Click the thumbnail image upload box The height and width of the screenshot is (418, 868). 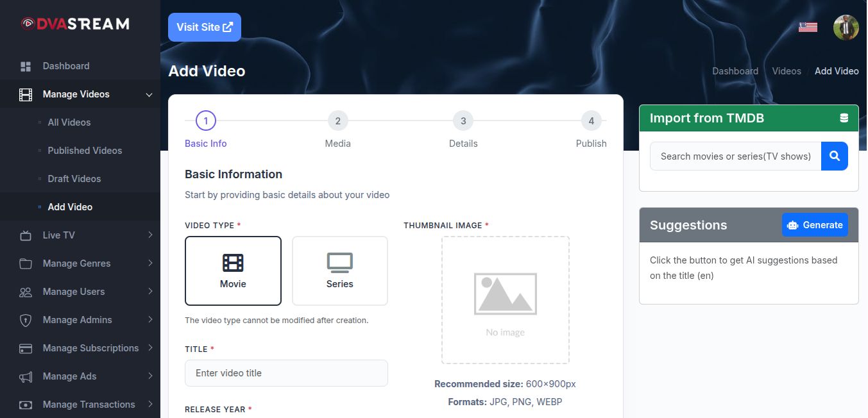pyautogui.click(x=506, y=300)
